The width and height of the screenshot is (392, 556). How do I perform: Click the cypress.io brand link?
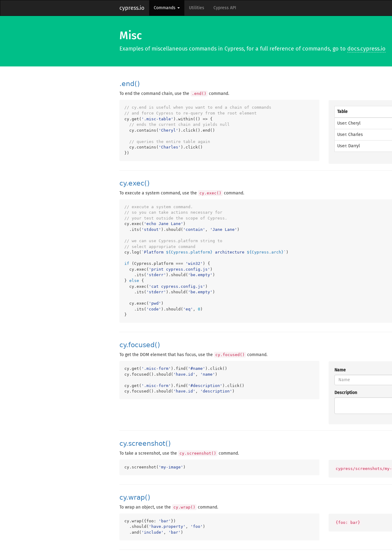(x=132, y=8)
